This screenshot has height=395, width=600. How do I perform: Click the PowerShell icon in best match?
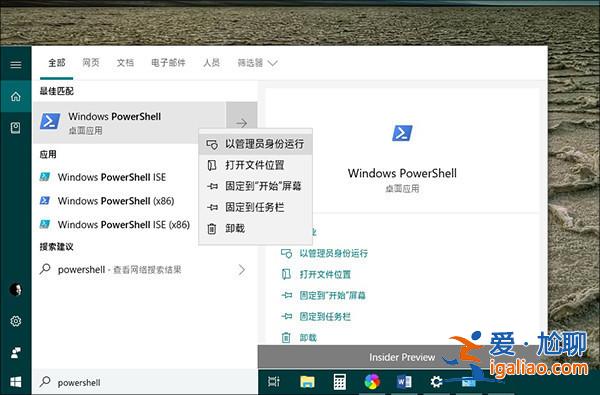pyautogui.click(x=50, y=121)
